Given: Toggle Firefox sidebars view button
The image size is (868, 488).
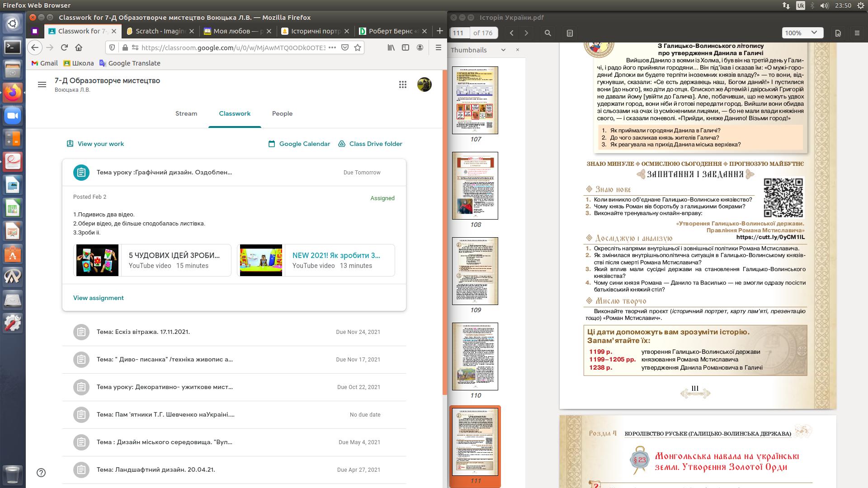Looking at the screenshot, I should [x=406, y=47].
